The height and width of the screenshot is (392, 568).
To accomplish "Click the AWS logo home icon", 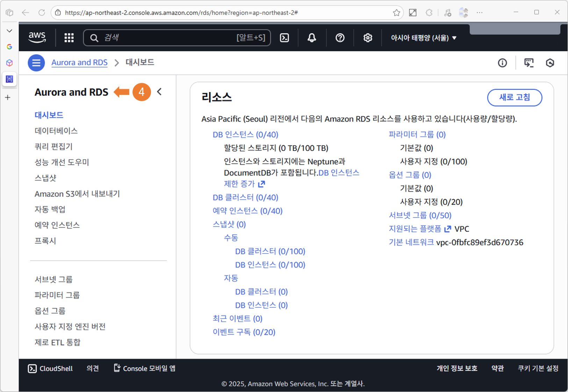I will [x=37, y=37].
